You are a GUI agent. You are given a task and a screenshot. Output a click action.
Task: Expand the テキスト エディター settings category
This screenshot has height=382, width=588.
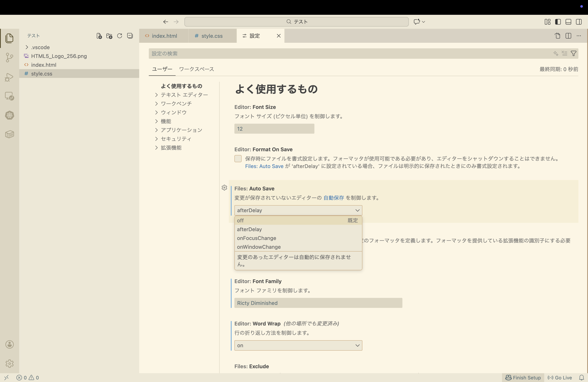tap(184, 95)
